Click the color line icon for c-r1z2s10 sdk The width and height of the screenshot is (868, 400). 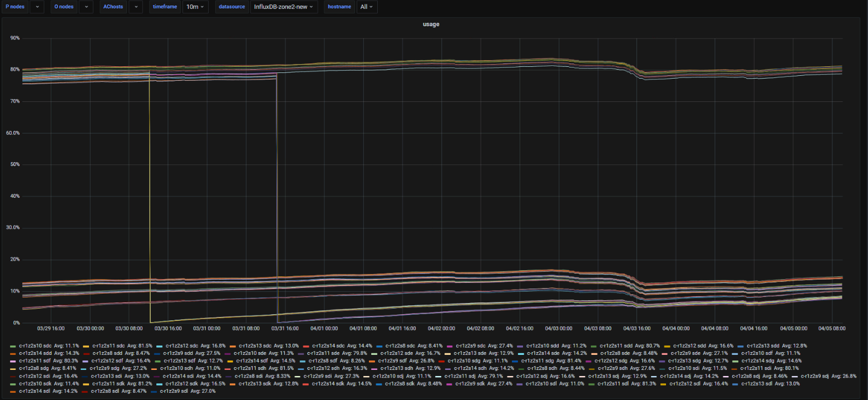click(x=13, y=384)
